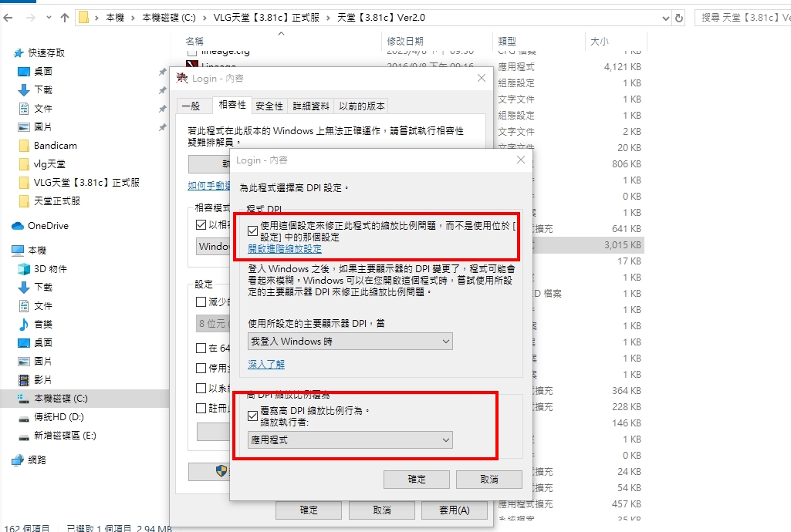This screenshot has height=532, width=791.
Task: Switch to the 相容性 tab
Action: point(232,105)
